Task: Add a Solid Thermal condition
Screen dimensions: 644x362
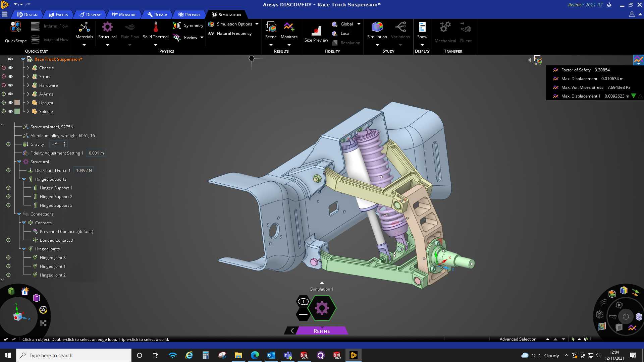Action: coord(156,31)
